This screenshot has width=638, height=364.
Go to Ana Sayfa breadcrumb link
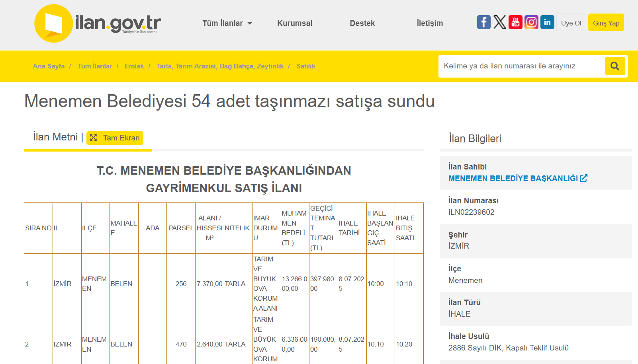click(x=49, y=66)
